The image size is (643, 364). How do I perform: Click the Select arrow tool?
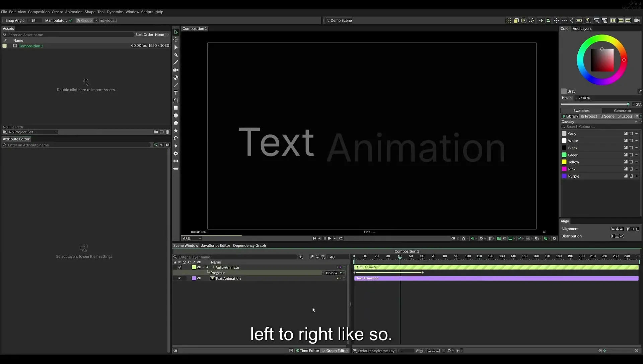tap(176, 32)
